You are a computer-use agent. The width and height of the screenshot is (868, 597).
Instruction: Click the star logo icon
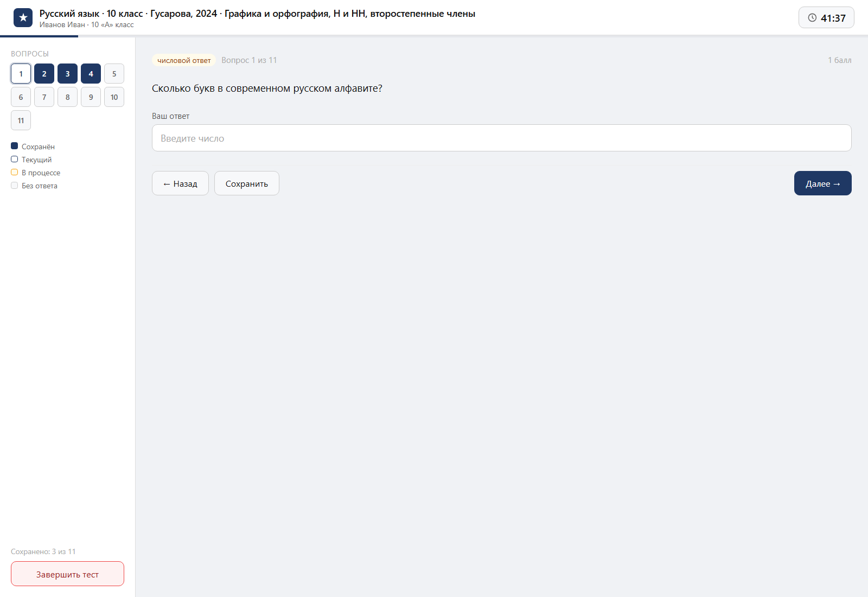pos(23,18)
